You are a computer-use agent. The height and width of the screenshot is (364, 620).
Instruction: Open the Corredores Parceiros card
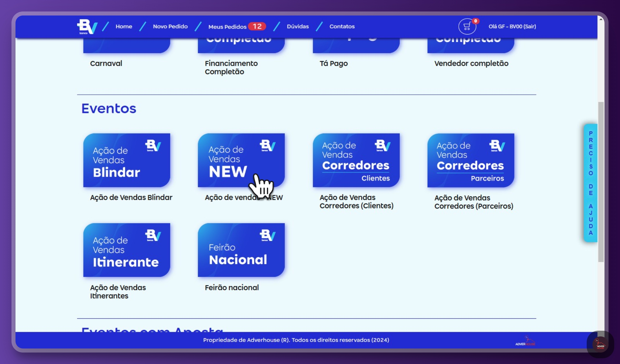(471, 160)
